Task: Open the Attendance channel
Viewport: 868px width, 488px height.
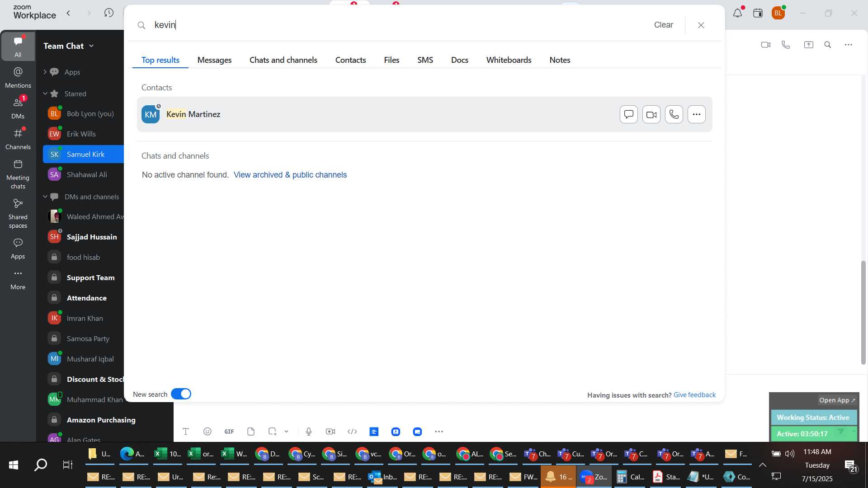Action: point(84,298)
